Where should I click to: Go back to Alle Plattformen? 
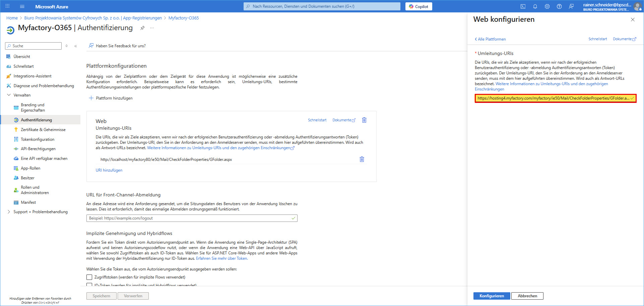(x=490, y=39)
